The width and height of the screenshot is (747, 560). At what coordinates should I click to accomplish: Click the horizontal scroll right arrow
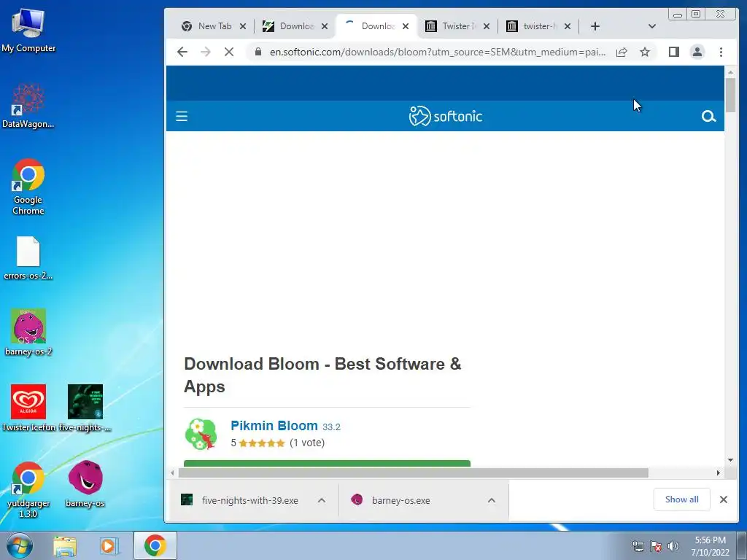coord(719,472)
